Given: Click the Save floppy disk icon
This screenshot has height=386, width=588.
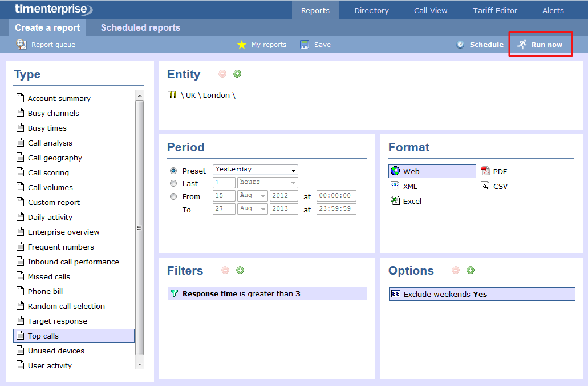Looking at the screenshot, I should coord(305,45).
